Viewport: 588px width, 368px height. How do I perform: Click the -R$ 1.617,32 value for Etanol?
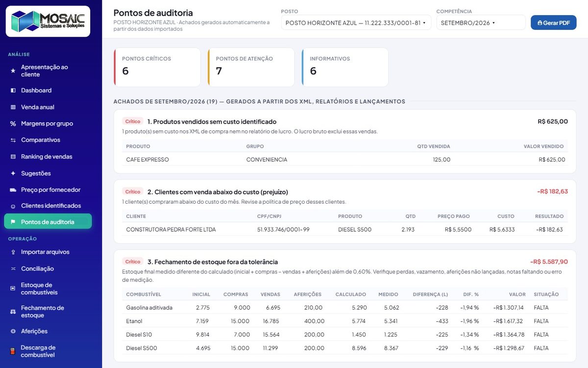(508, 321)
